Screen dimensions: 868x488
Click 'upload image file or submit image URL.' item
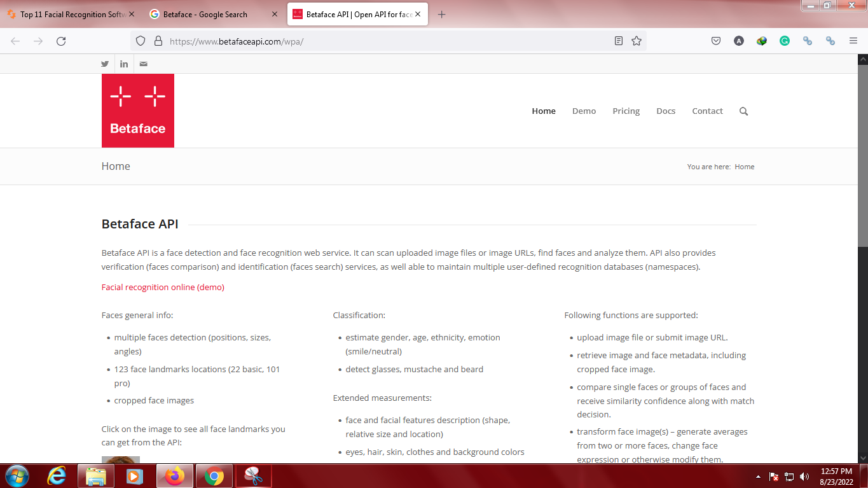tap(652, 337)
